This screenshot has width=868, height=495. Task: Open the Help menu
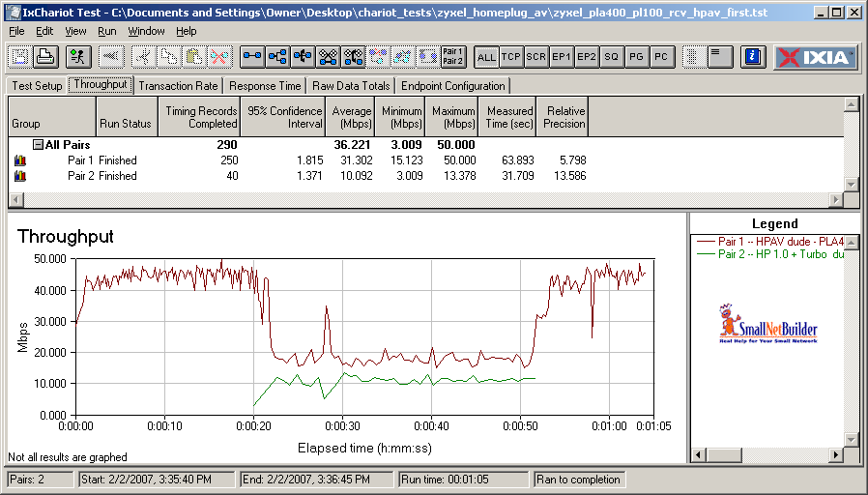187,32
